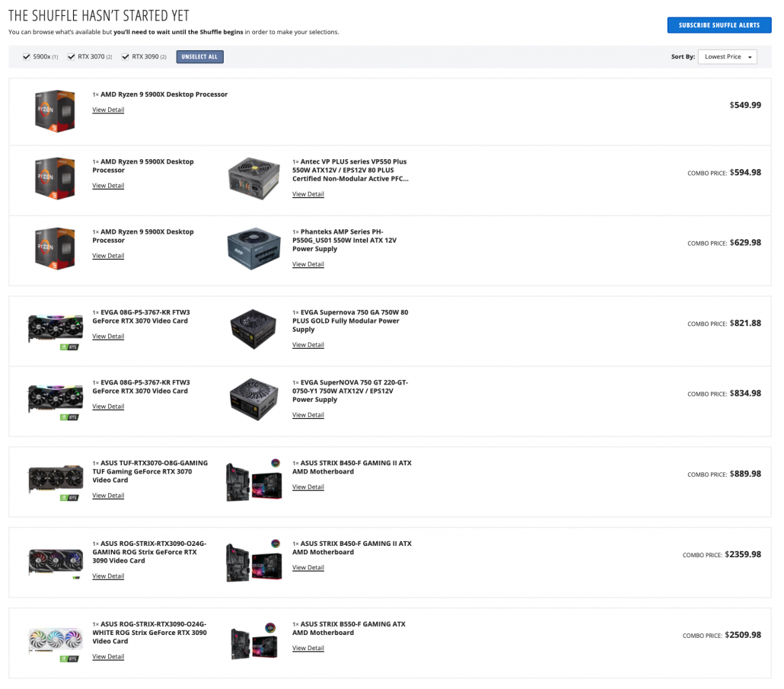Click B450-F GAMING II title in $2359.98 combo
The width and height of the screenshot is (784, 689).
click(x=352, y=547)
